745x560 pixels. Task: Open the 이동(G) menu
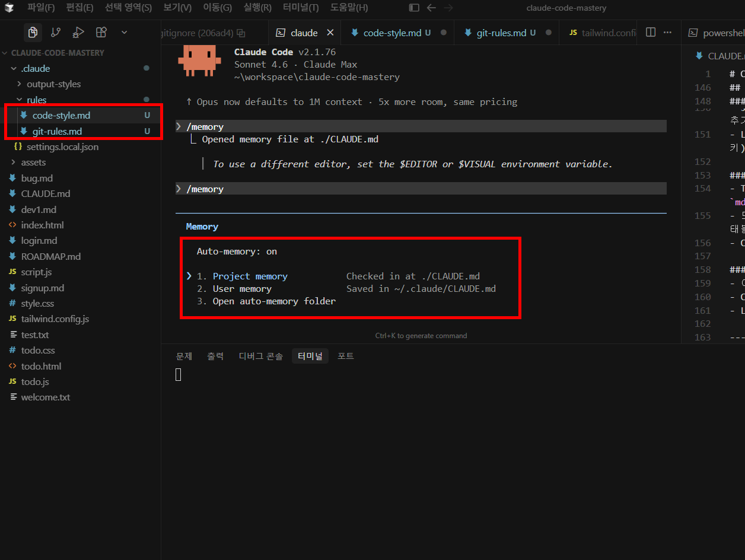click(217, 8)
